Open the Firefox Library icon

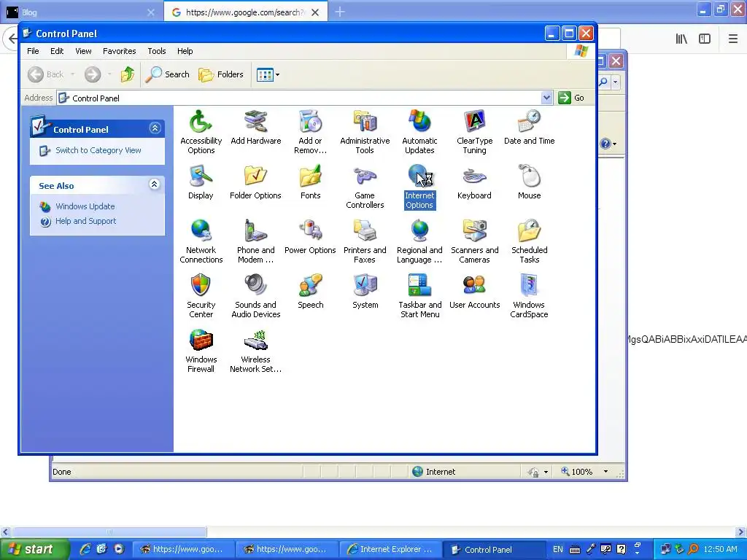(681, 39)
